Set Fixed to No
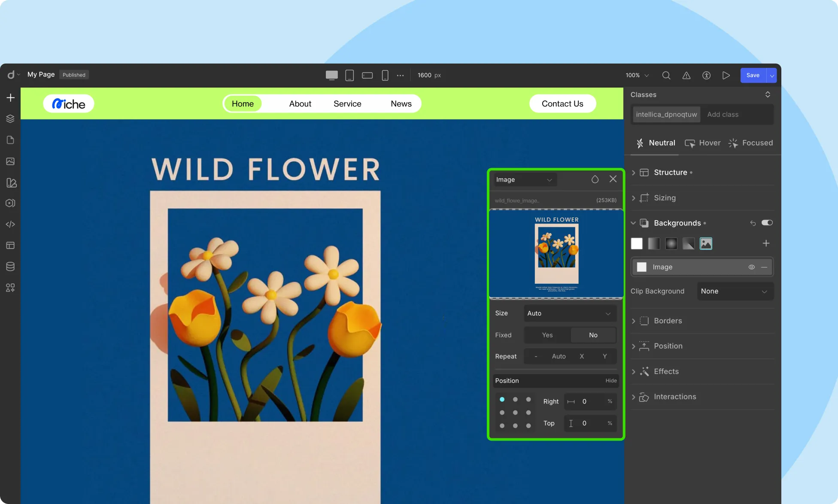Image resolution: width=838 pixels, height=504 pixels. pyautogui.click(x=593, y=335)
